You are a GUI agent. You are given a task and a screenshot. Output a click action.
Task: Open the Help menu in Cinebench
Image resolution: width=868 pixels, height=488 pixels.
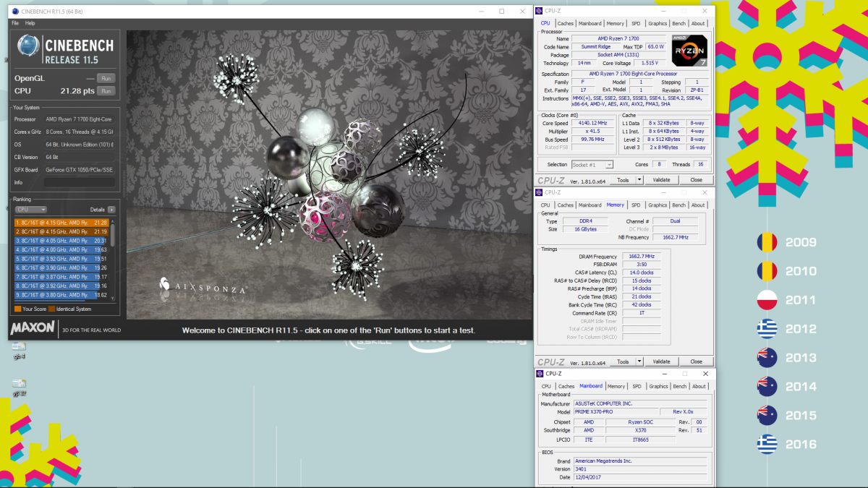point(30,23)
